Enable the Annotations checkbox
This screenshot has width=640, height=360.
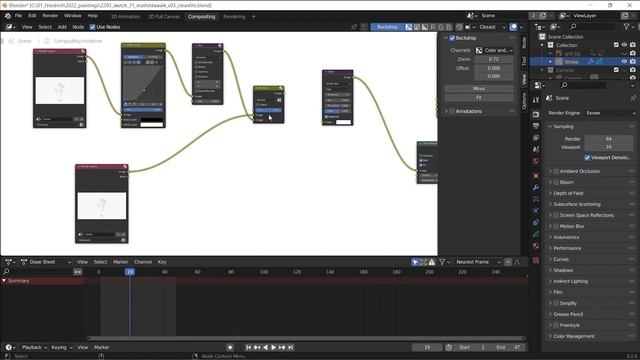[x=452, y=111]
